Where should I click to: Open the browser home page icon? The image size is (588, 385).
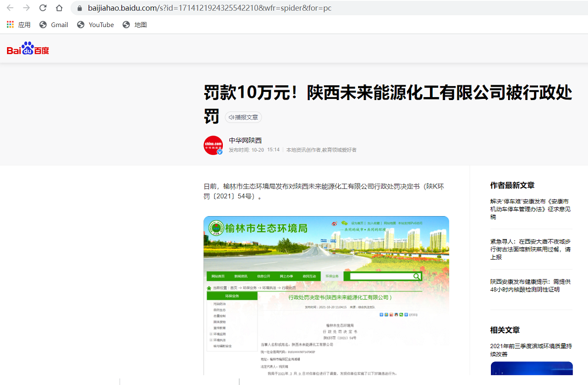pyautogui.click(x=59, y=8)
